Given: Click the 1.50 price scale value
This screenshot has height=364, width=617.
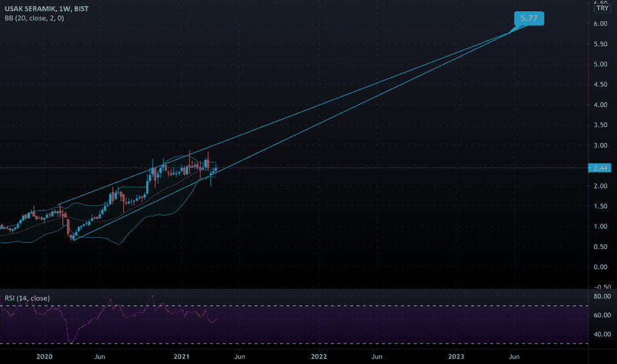Looking at the screenshot, I should [600, 206].
